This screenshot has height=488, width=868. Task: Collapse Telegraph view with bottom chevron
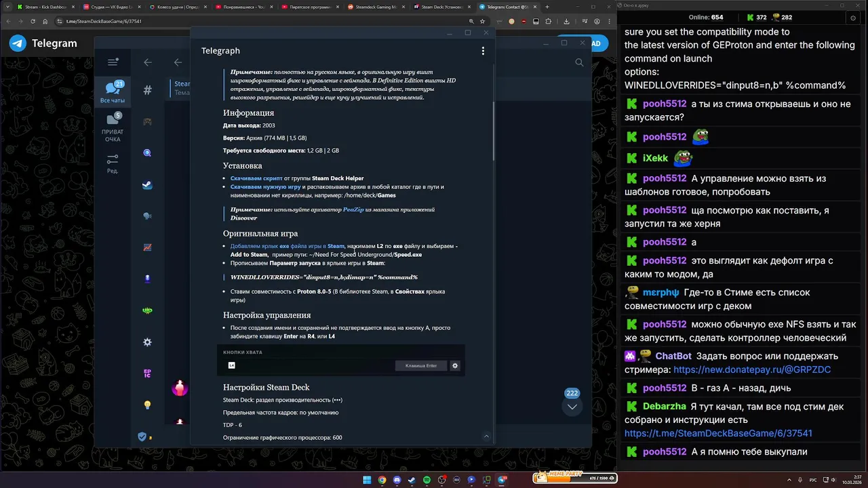pyautogui.click(x=486, y=436)
